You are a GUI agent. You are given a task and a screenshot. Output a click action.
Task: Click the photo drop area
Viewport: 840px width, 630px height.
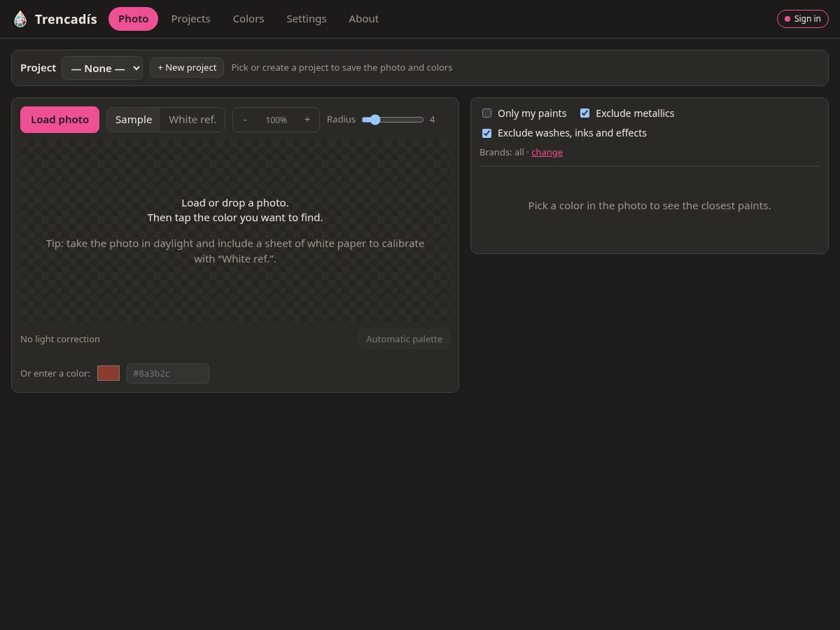point(235,231)
